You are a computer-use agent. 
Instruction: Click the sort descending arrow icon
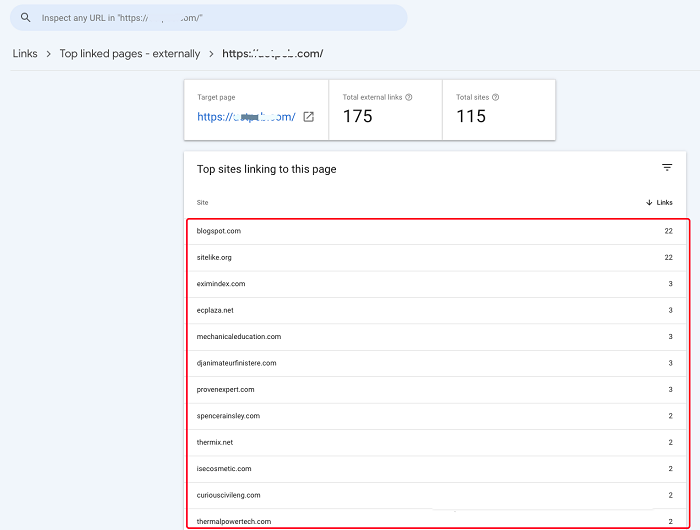(x=649, y=202)
